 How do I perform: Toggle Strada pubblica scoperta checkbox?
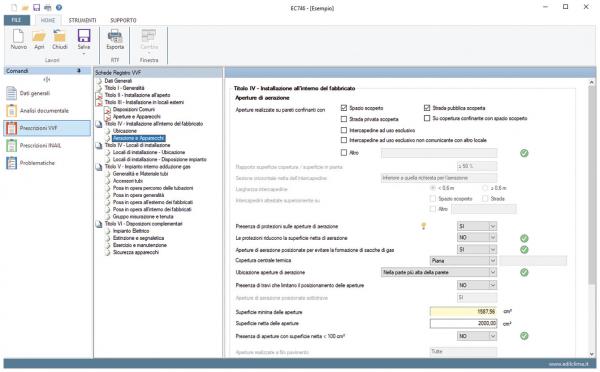tap(427, 108)
